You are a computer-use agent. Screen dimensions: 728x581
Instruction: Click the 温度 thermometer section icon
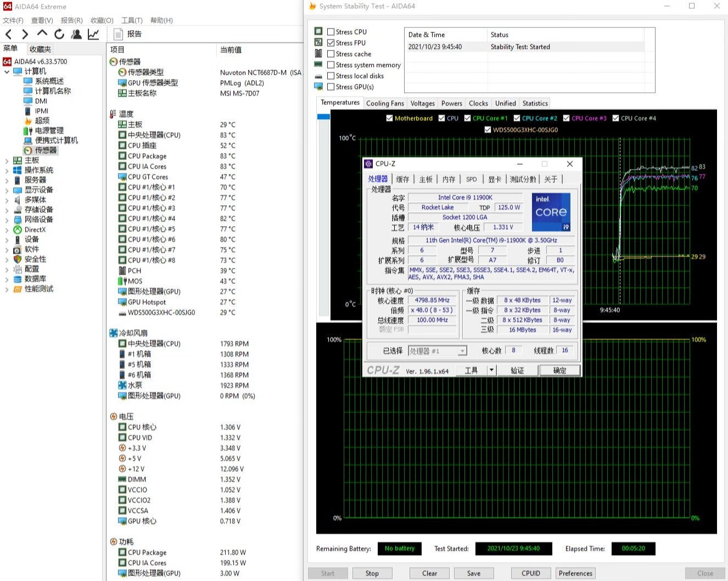point(113,114)
